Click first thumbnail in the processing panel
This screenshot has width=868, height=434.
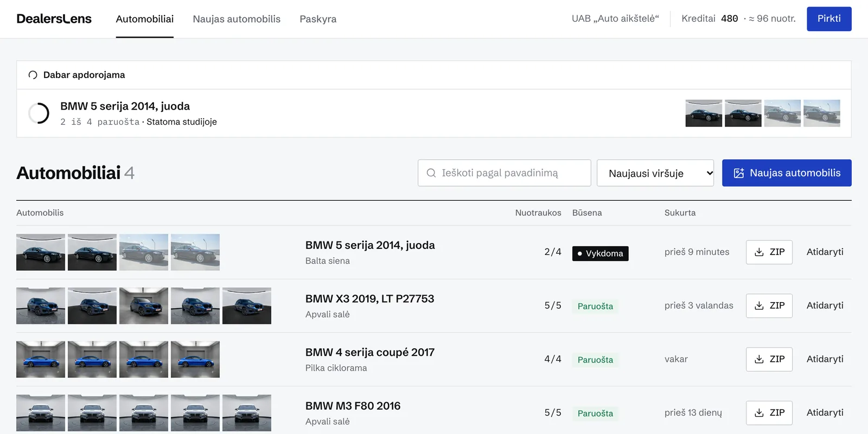(704, 113)
